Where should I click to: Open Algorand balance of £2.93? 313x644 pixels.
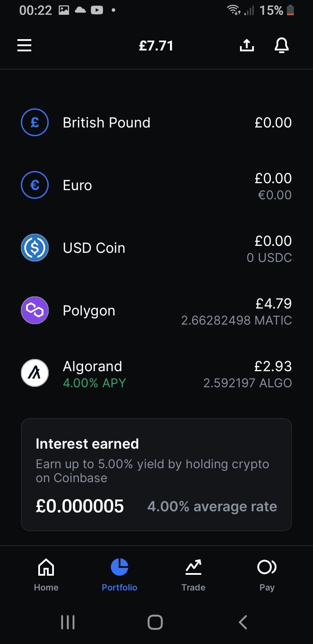pos(273,366)
